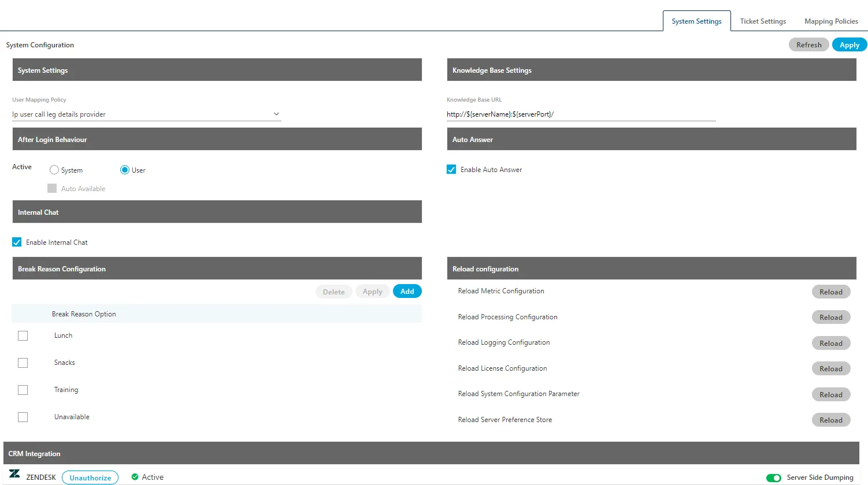Reload the Logging Configuration
The image size is (868, 485).
[x=831, y=344]
